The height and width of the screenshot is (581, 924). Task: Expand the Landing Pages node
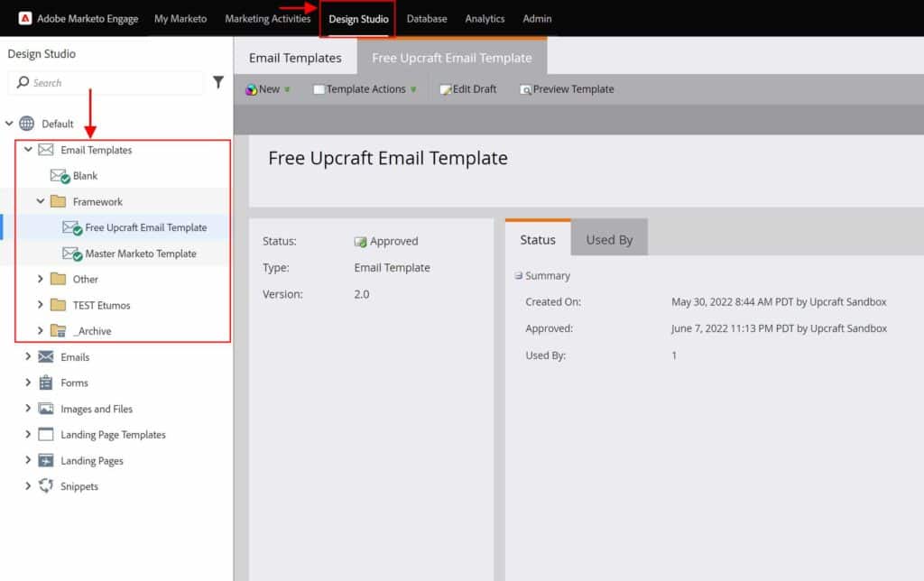(x=28, y=460)
